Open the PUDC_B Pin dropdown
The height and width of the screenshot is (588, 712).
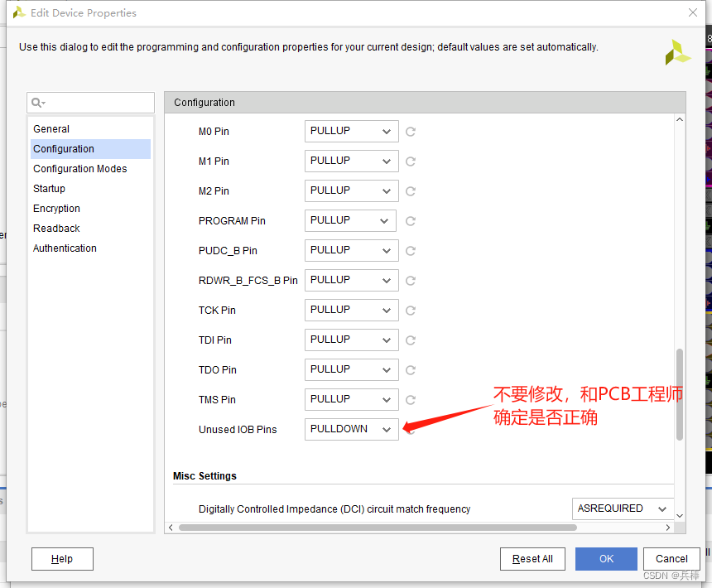click(352, 251)
